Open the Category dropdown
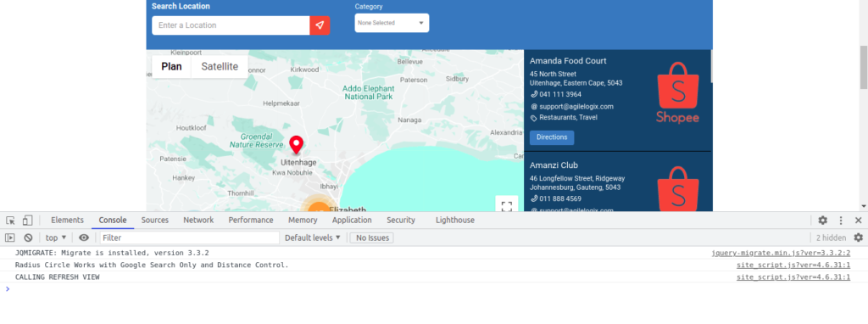The width and height of the screenshot is (868, 324). (392, 23)
